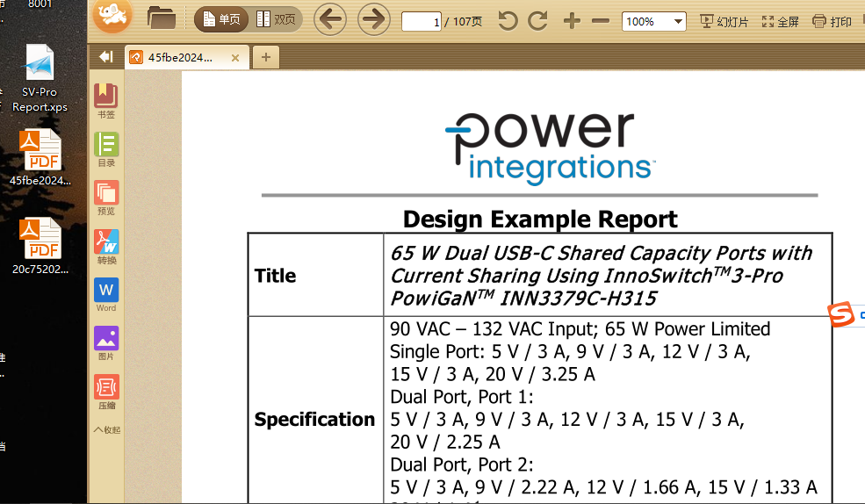Collapse sidebar with the back arrow icon
Screen dimensions: 865x504
tap(106, 56)
